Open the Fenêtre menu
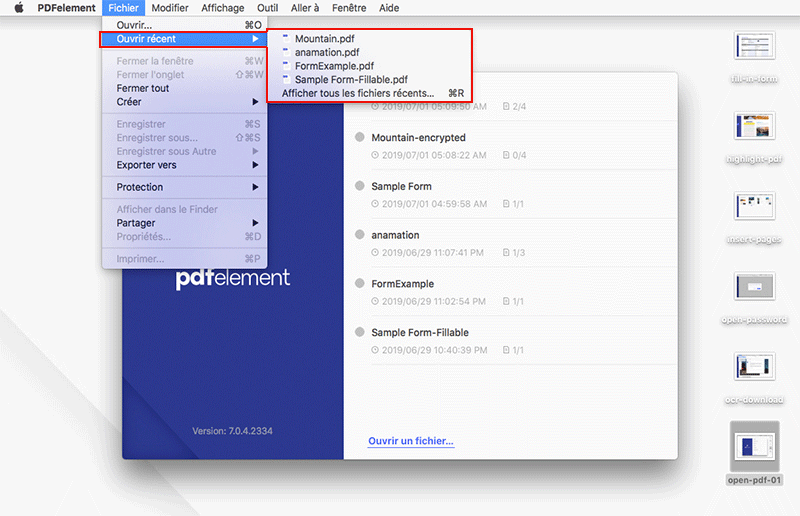Viewport: 800px width, 516px height. [x=349, y=8]
